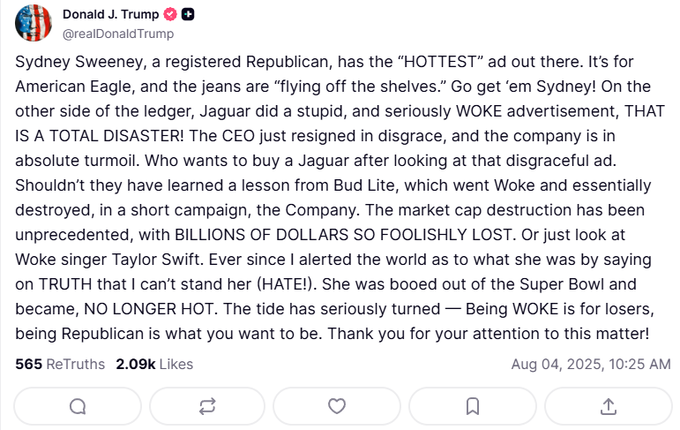This screenshot has height=430, width=680.
Task: Click "American Eagle" in the post text
Action: 72,87
